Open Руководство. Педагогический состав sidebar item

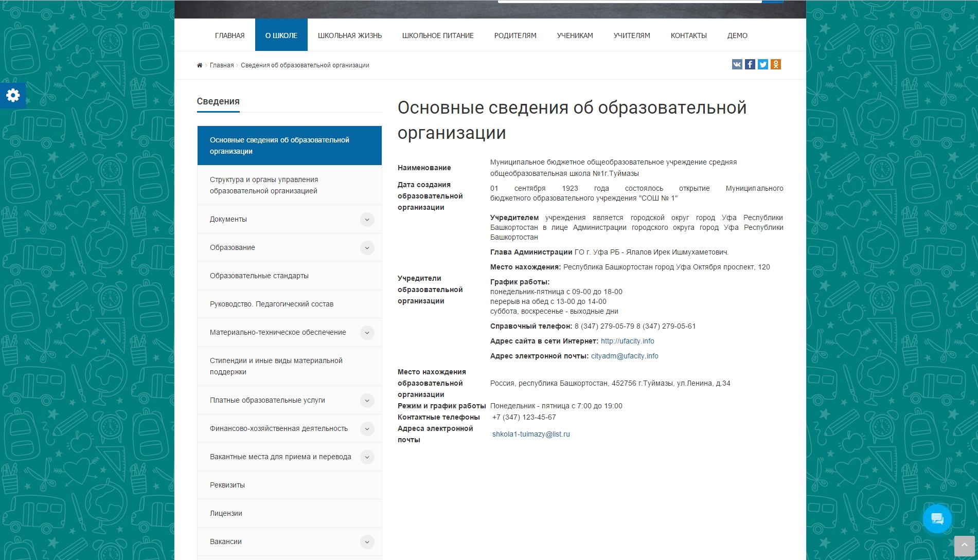pyautogui.click(x=272, y=304)
